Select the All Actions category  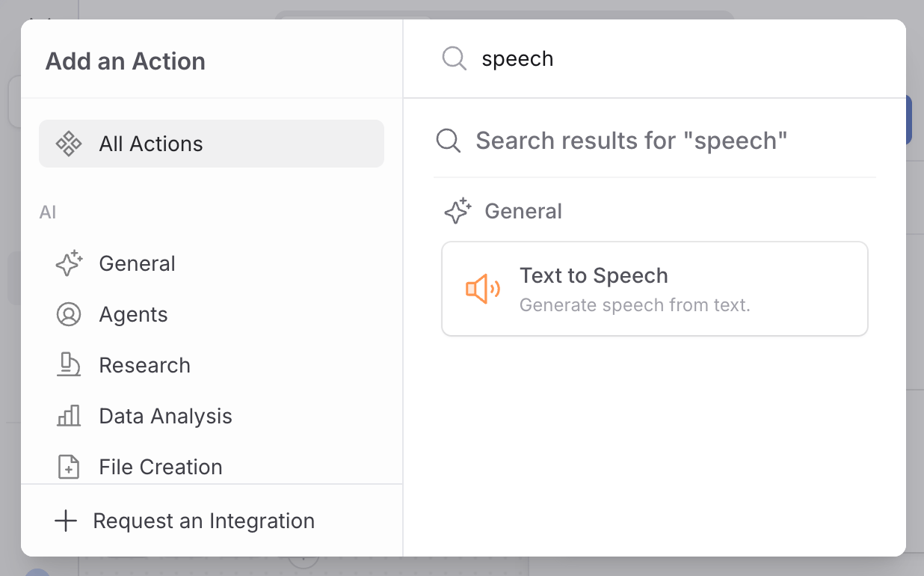[212, 144]
